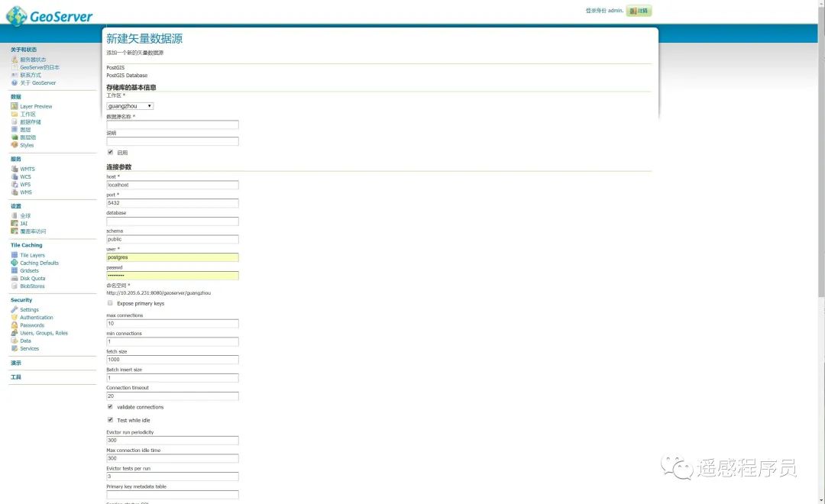Click the host field containing localhost

173,186
